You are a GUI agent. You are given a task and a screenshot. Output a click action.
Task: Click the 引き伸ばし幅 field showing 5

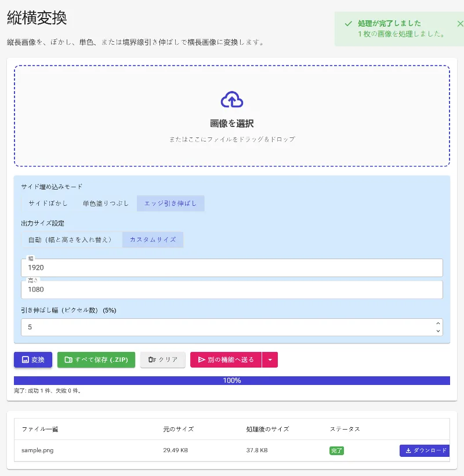coord(231,327)
